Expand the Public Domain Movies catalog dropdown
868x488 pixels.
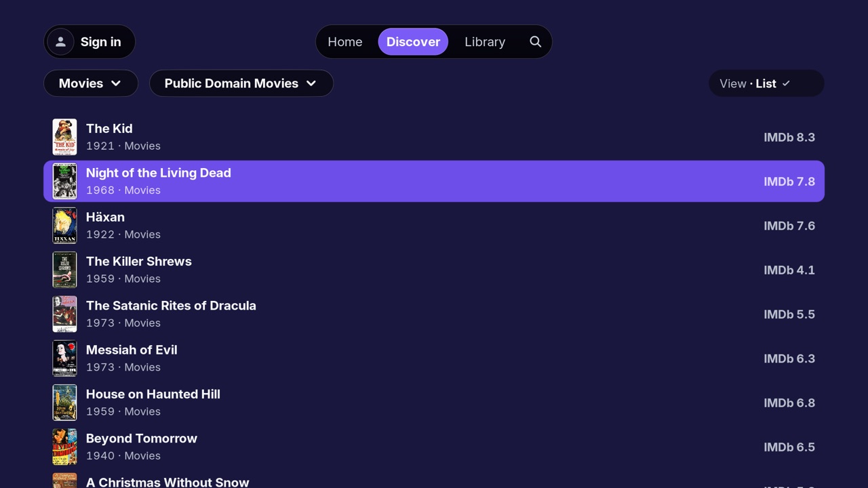pyautogui.click(x=241, y=83)
